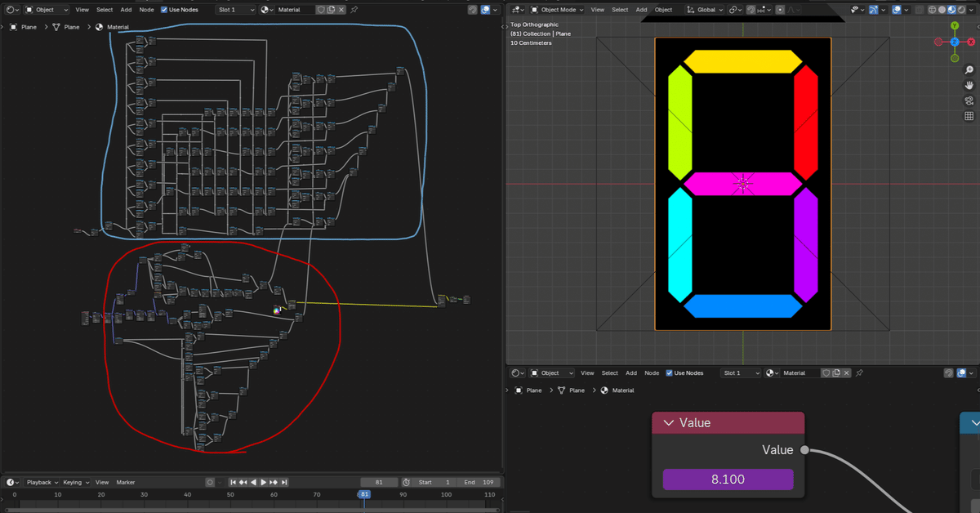This screenshot has height=513, width=980.
Task: Click the blue Z axis gizmo center
Action: click(955, 42)
